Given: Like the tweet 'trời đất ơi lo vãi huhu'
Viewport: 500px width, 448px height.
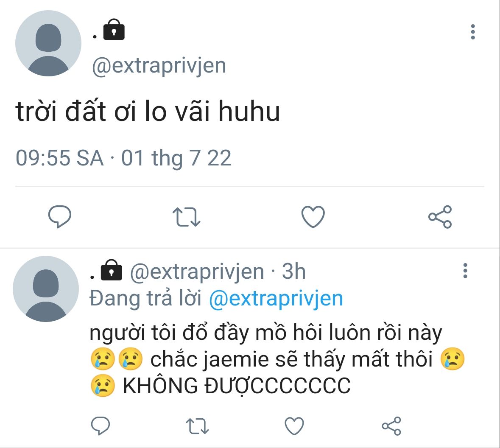Looking at the screenshot, I should pyautogui.click(x=313, y=217).
